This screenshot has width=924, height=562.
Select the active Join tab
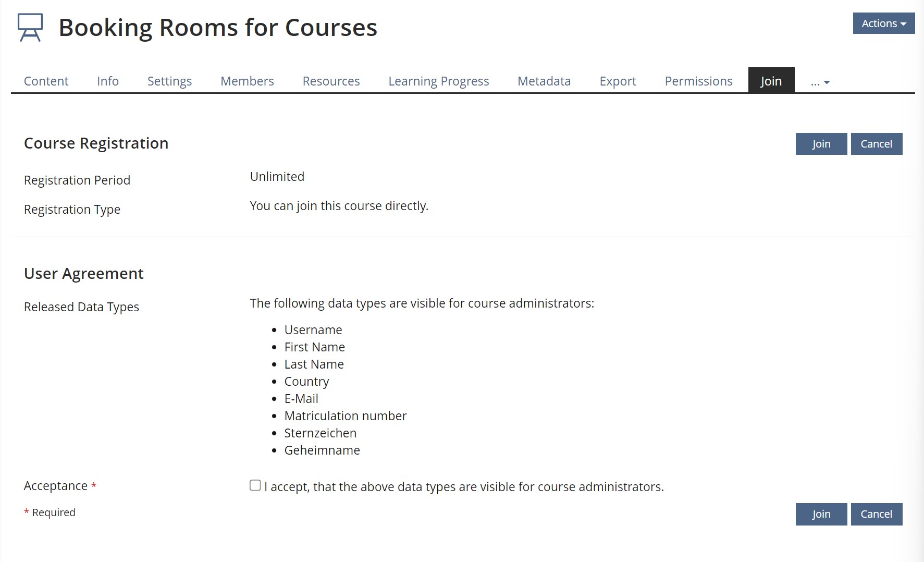(x=771, y=81)
